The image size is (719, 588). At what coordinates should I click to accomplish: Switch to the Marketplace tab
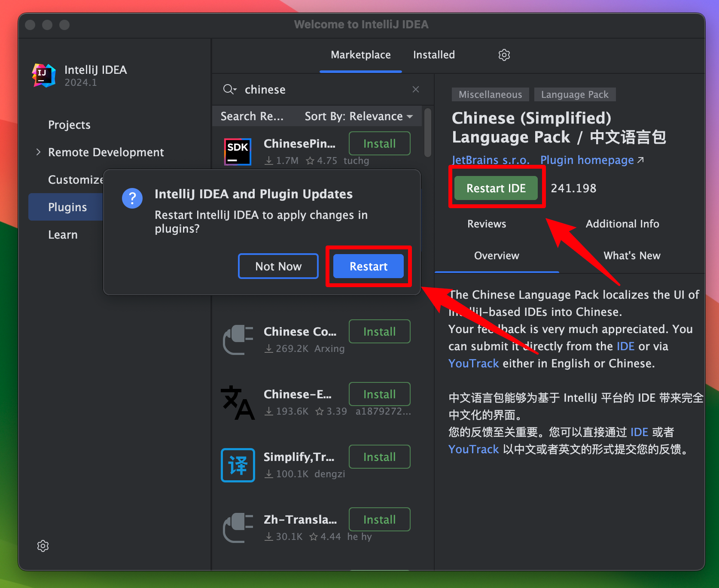pos(361,55)
